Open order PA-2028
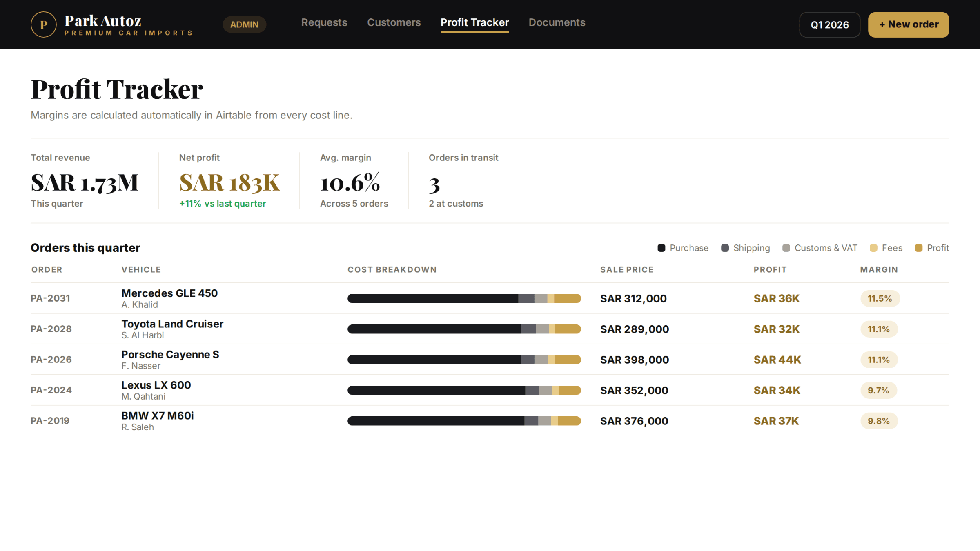 51,329
